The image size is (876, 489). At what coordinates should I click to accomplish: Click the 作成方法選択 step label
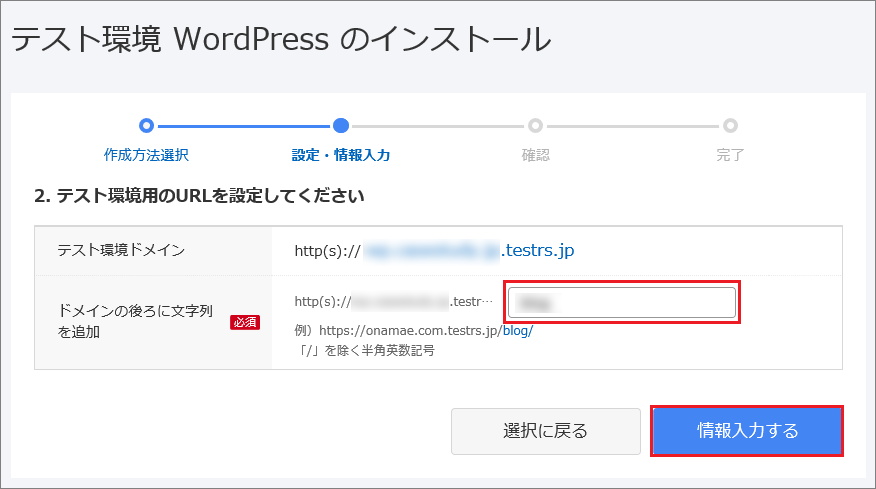(x=146, y=155)
